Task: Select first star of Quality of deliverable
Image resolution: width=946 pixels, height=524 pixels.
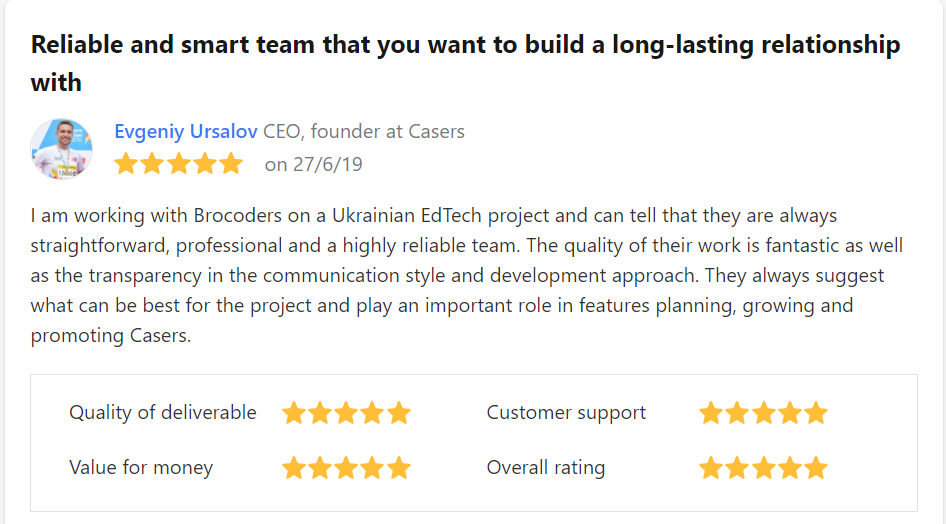Action: (294, 413)
